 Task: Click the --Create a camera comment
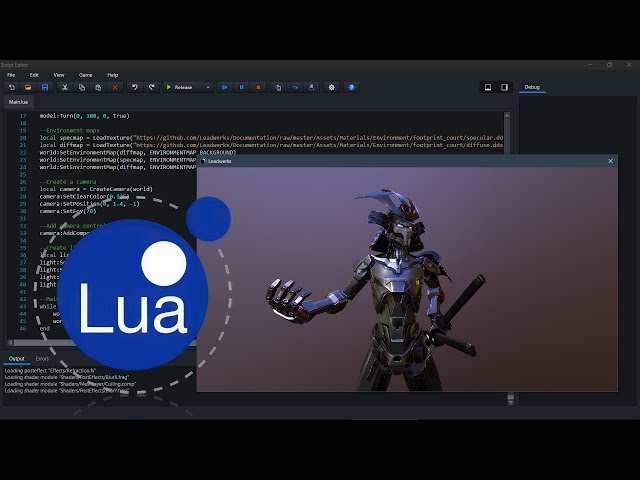tap(68, 182)
